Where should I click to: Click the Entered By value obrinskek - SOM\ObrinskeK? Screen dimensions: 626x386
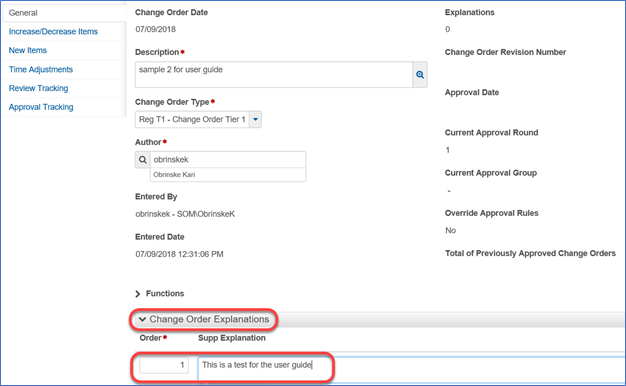click(185, 214)
